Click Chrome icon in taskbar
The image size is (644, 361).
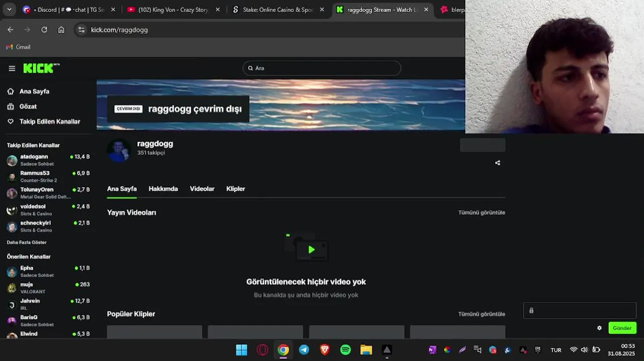coord(283,350)
